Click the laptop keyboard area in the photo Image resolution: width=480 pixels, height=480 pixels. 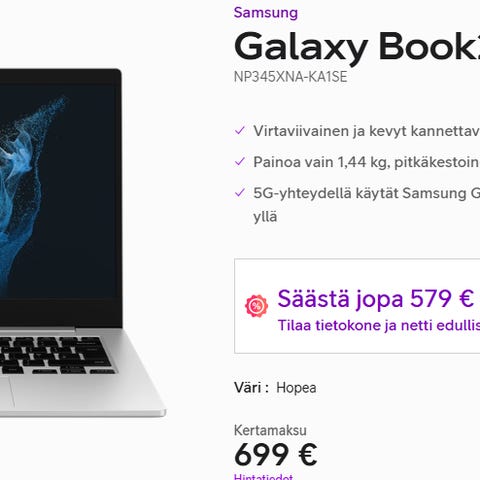click(55, 355)
